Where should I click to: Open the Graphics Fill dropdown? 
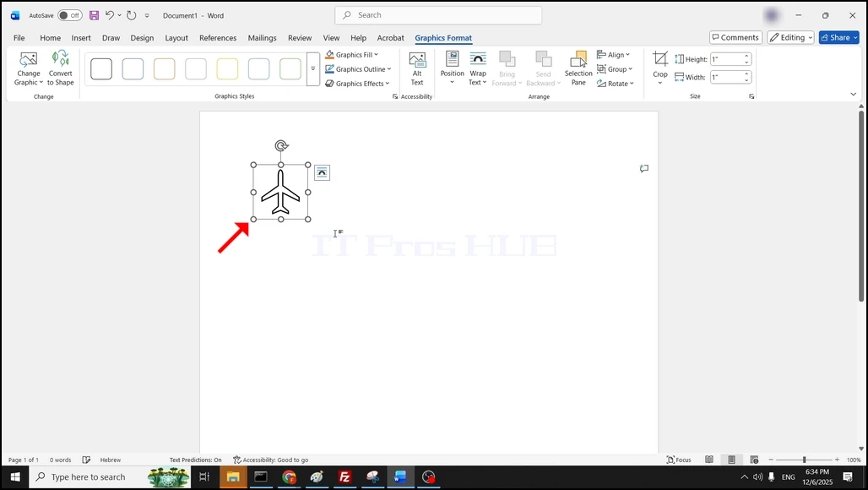tap(351, 54)
